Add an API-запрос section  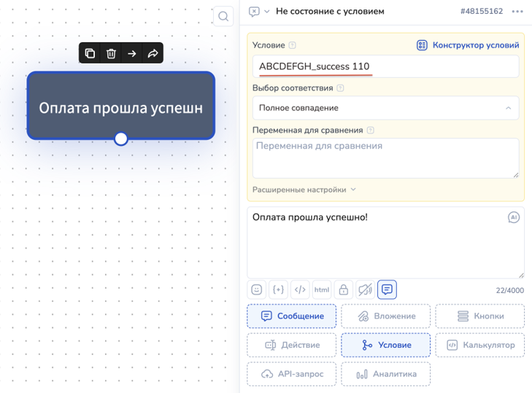coord(292,374)
